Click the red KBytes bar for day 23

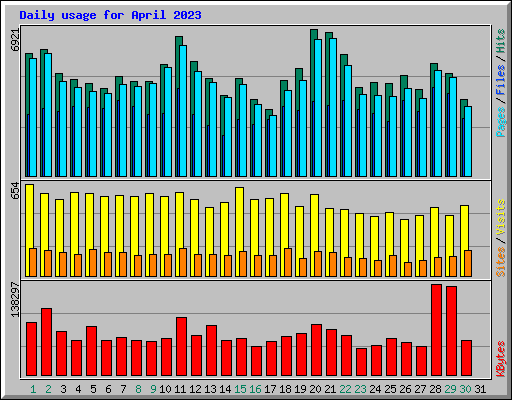(361, 362)
